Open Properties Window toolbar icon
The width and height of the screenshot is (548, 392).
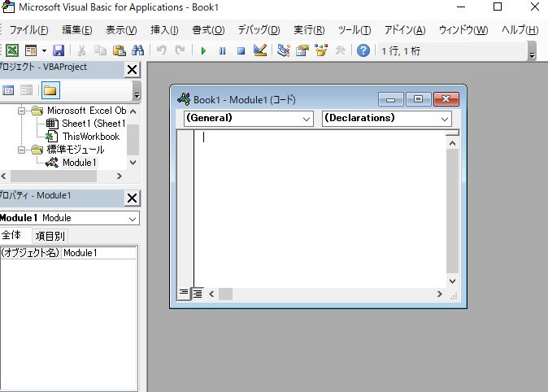pyautogui.click(x=302, y=50)
